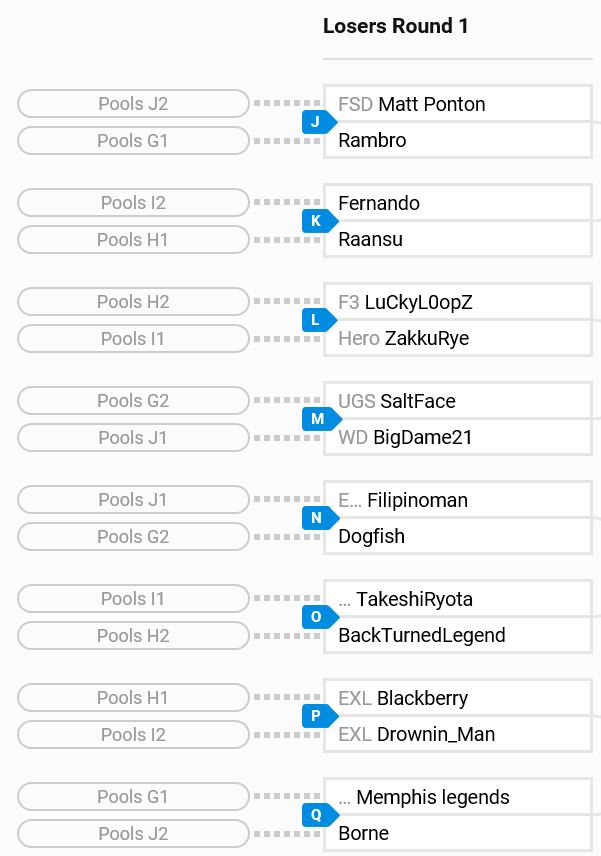Screen dimensions: 601x856
Task: Open match K blue badge
Action: click(x=319, y=221)
